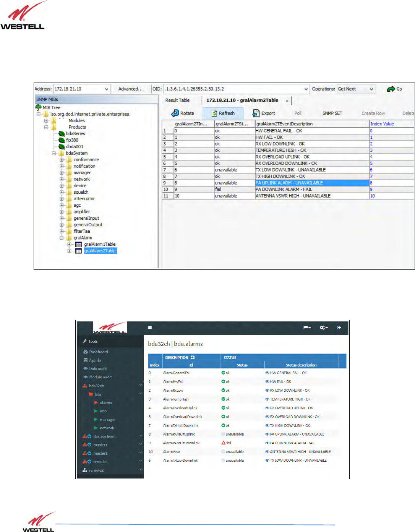Click red warning icon of AlarmPAFaultDownlink

(x=224, y=443)
